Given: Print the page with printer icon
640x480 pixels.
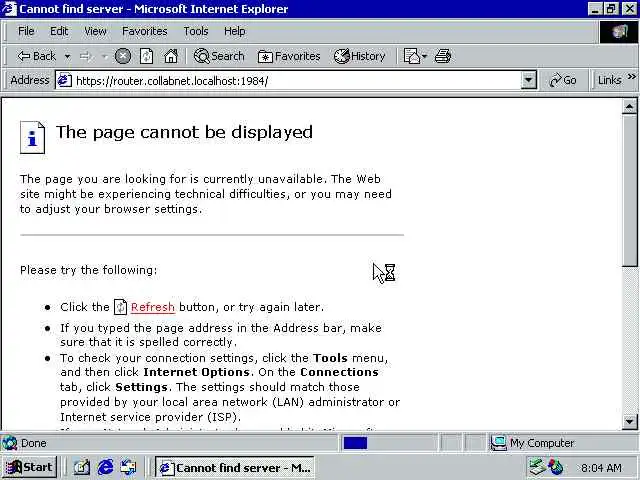Looking at the screenshot, I should point(442,56).
